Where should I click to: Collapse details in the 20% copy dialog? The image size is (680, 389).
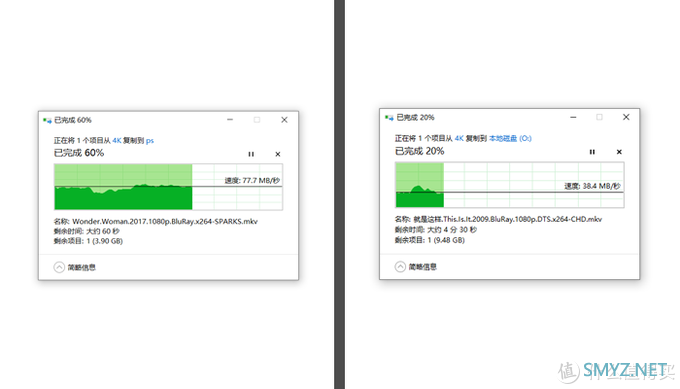400,266
